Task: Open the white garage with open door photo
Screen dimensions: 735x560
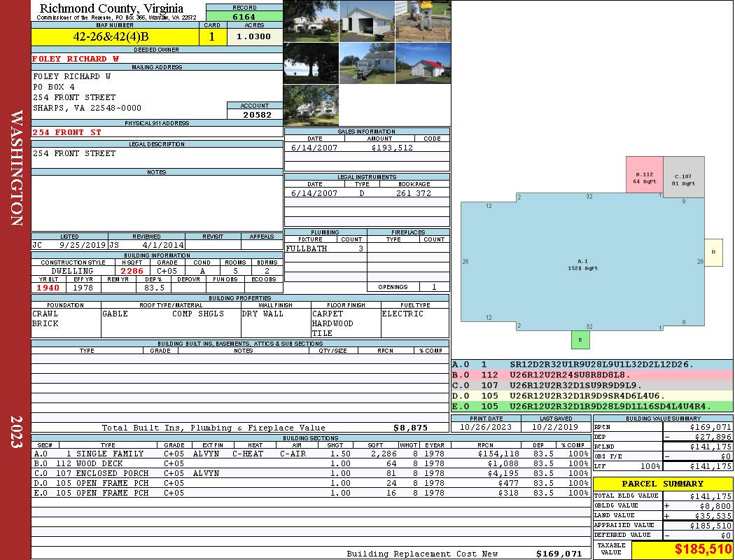Action: [x=367, y=21]
